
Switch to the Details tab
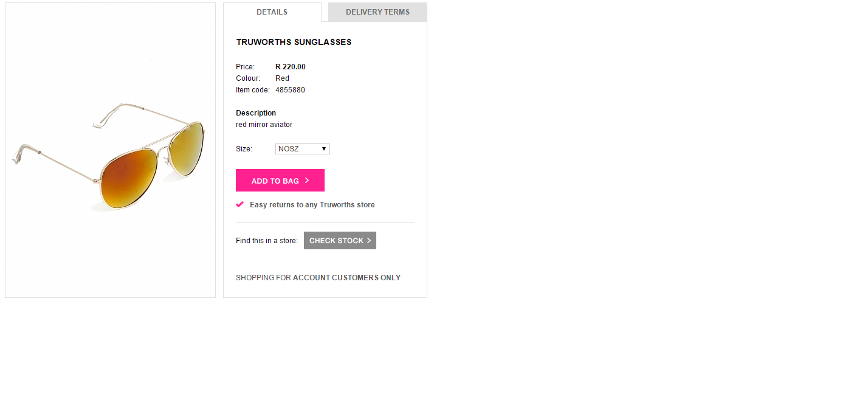[x=272, y=12]
